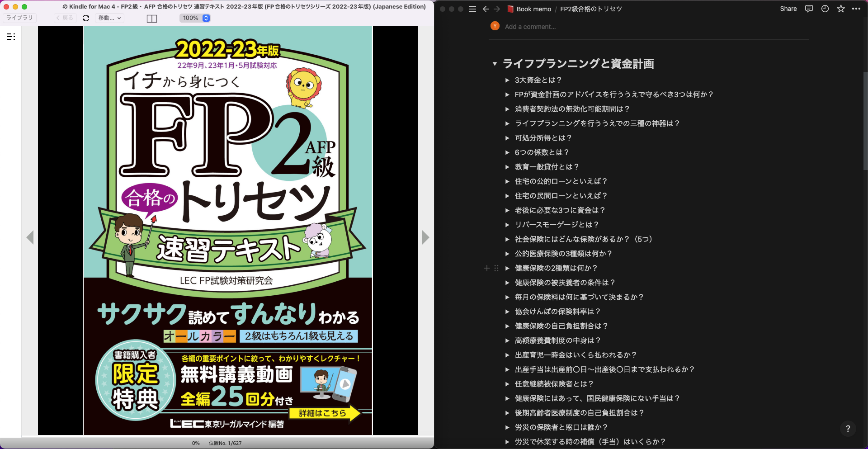Open the ellipsis options menu

857,9
